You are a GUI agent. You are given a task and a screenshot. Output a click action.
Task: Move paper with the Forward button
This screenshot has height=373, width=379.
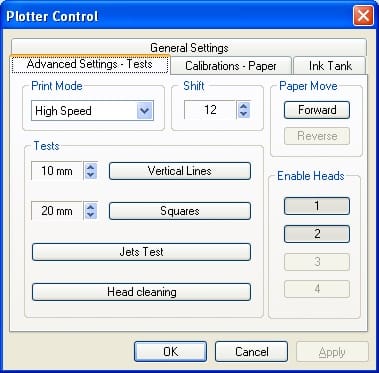317,110
